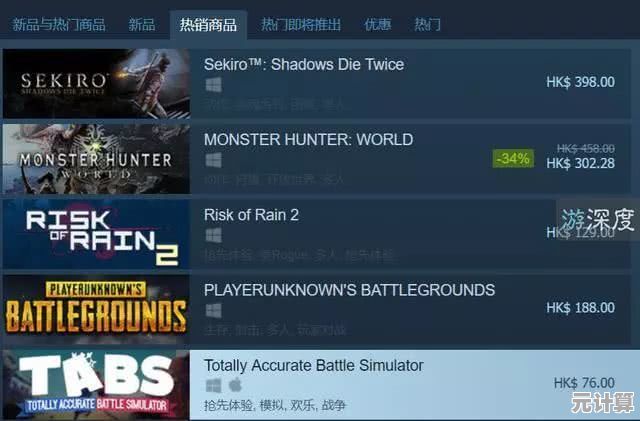Open the TABS game cover thumbnail
640x421 pixels.
(96, 385)
